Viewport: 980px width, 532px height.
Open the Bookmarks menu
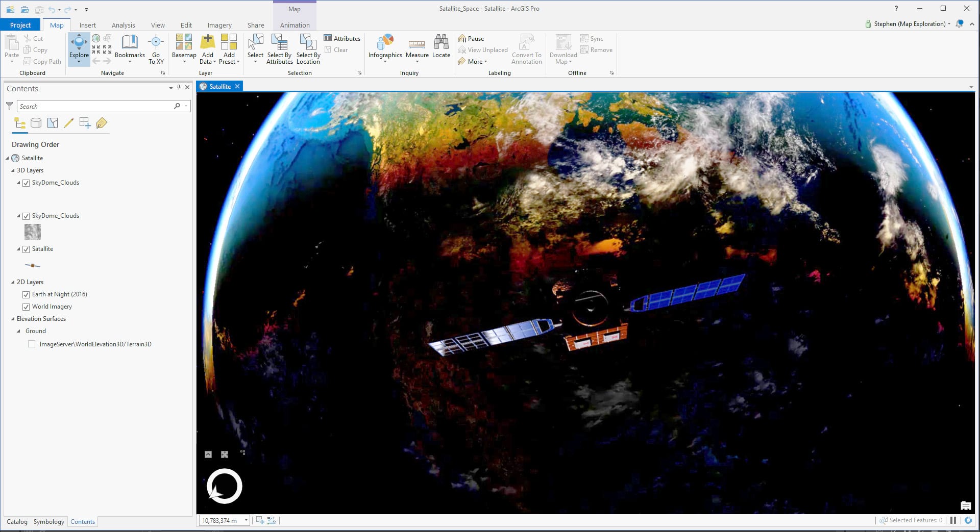(130, 48)
